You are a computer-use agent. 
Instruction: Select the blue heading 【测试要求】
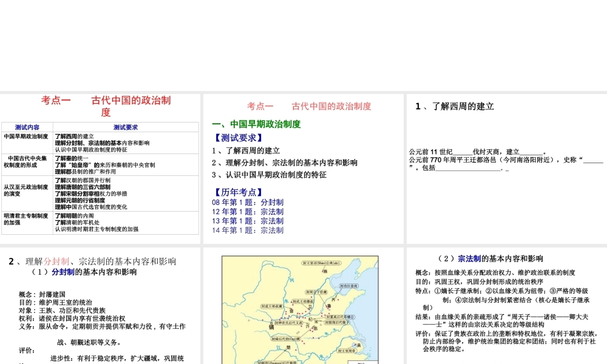click(238, 138)
